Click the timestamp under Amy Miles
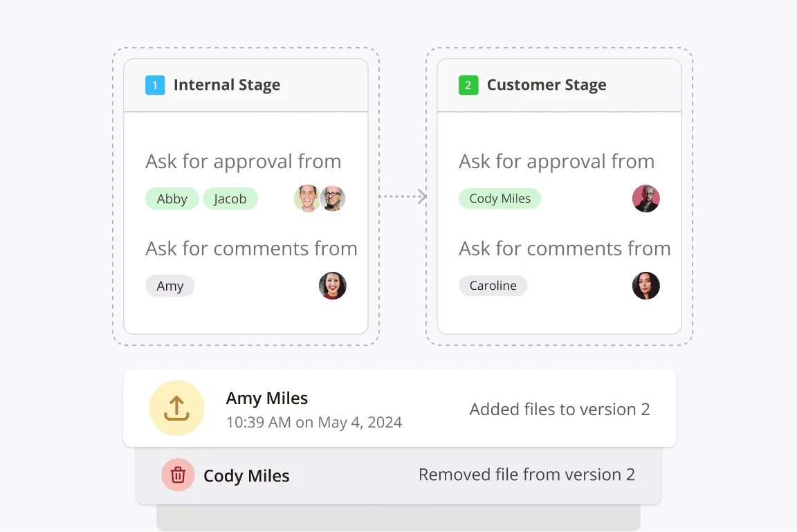This screenshot has width=797, height=532. (x=314, y=422)
